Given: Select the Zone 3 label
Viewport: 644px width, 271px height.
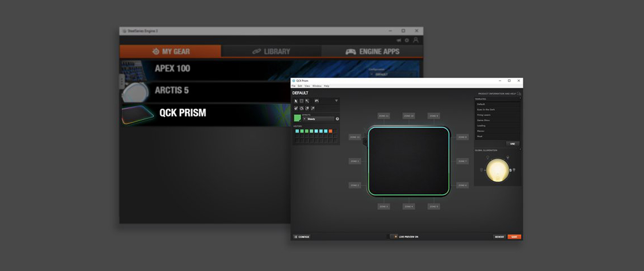Looking at the screenshot, I should pyautogui.click(x=384, y=206).
